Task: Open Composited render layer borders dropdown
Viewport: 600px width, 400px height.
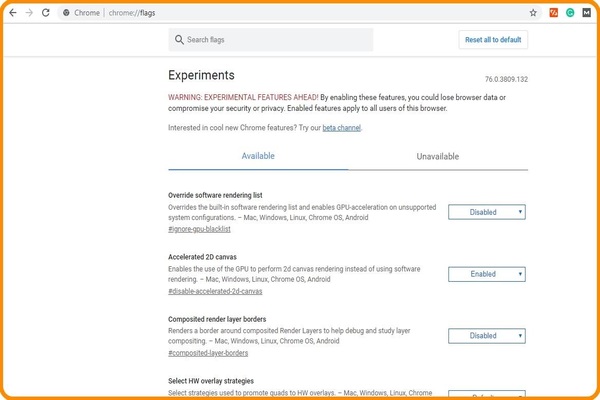Action: pyautogui.click(x=487, y=336)
